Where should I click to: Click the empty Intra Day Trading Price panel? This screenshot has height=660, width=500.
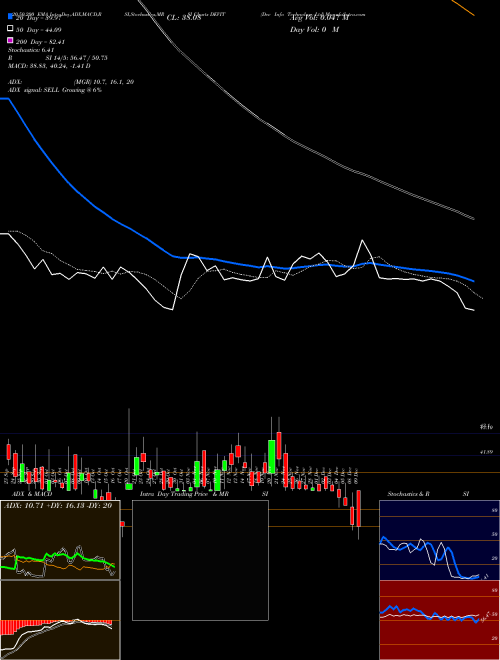pos(200,560)
